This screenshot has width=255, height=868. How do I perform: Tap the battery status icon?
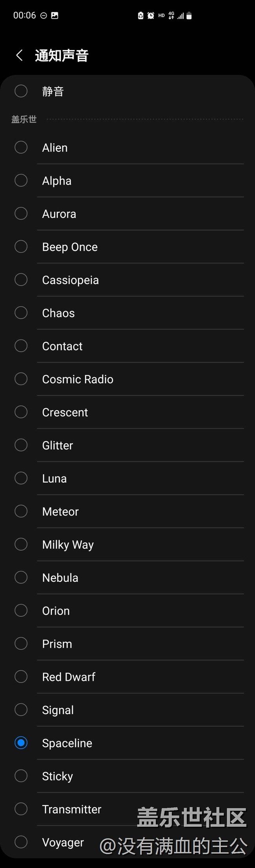tap(189, 16)
